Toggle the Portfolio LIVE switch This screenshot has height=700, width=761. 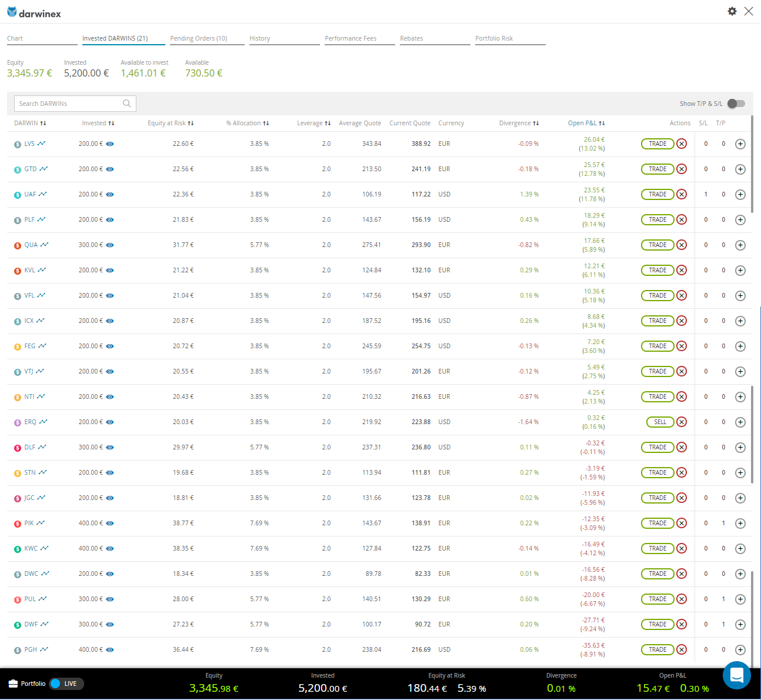click(x=67, y=684)
